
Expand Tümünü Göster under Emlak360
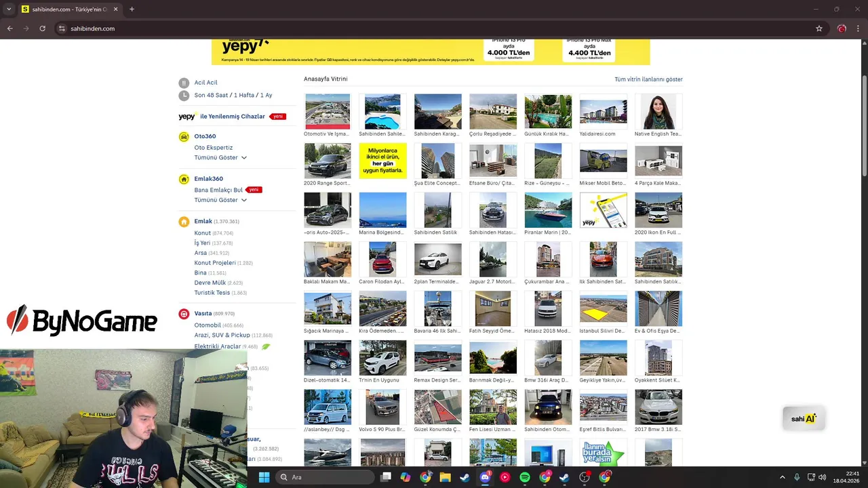pos(220,200)
